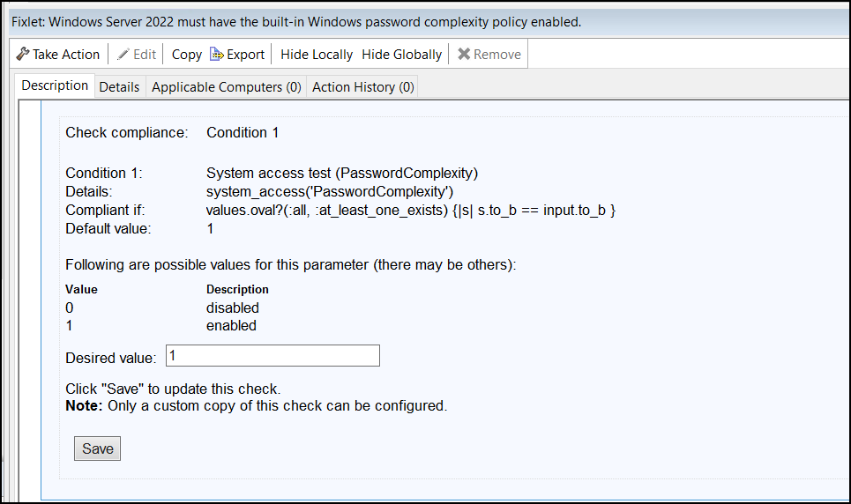Click the 'Check compliance:' label

[x=127, y=133]
